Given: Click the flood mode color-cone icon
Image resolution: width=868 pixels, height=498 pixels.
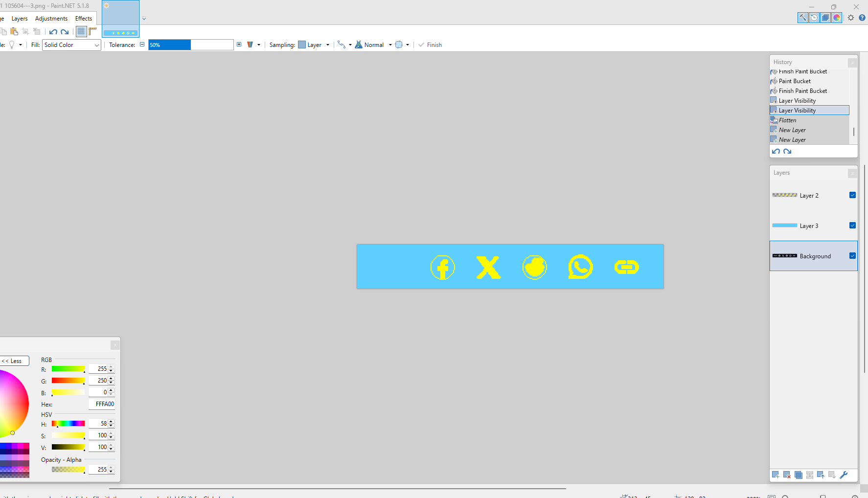Looking at the screenshot, I should [250, 45].
